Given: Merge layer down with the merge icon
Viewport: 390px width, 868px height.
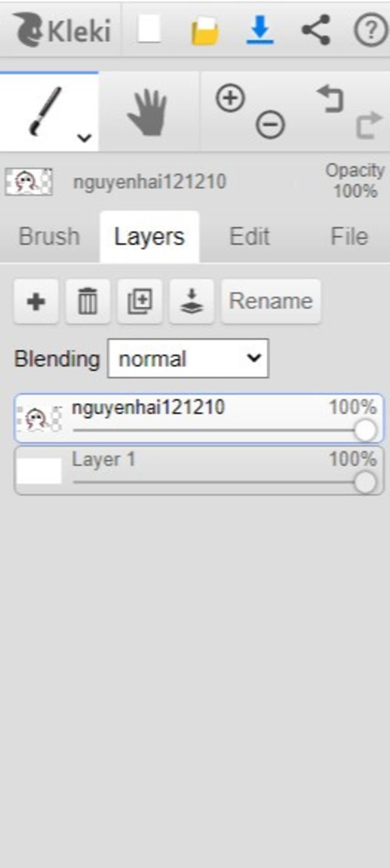Looking at the screenshot, I should (x=192, y=301).
